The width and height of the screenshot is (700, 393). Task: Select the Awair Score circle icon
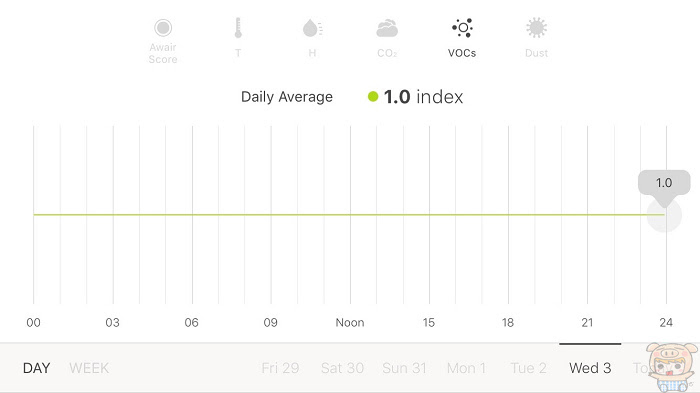pos(163,28)
